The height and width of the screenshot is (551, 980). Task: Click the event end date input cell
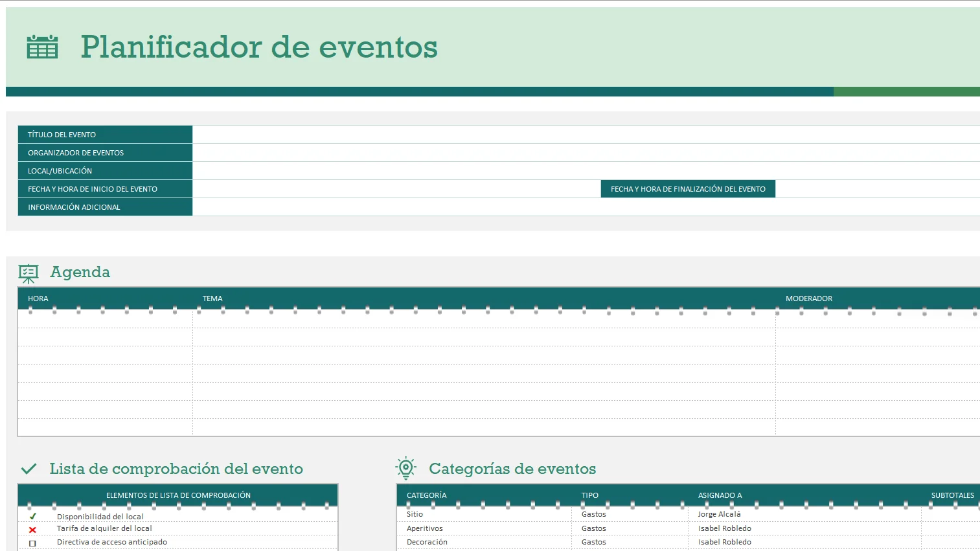pyautogui.click(x=878, y=189)
